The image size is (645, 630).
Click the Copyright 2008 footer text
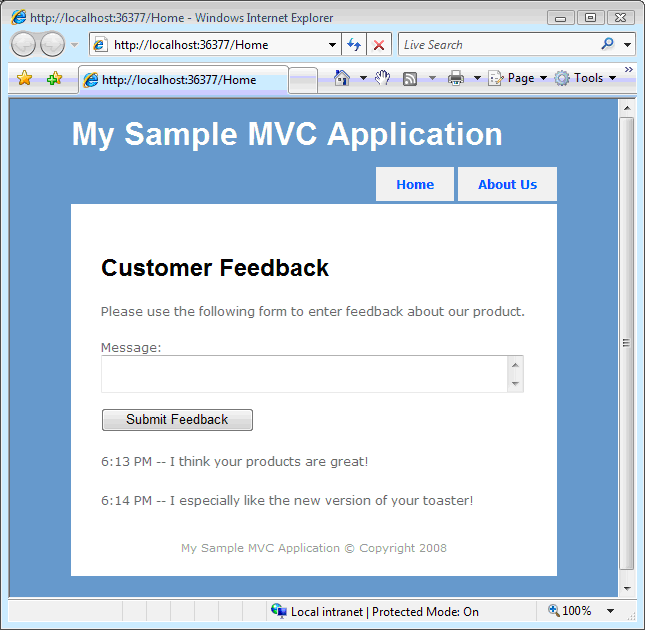tap(314, 548)
